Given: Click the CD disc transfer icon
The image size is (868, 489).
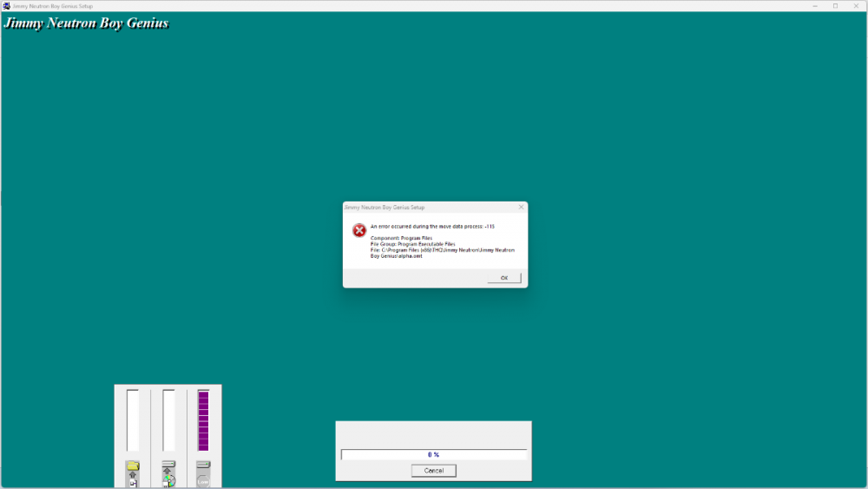Looking at the screenshot, I should [x=169, y=473].
